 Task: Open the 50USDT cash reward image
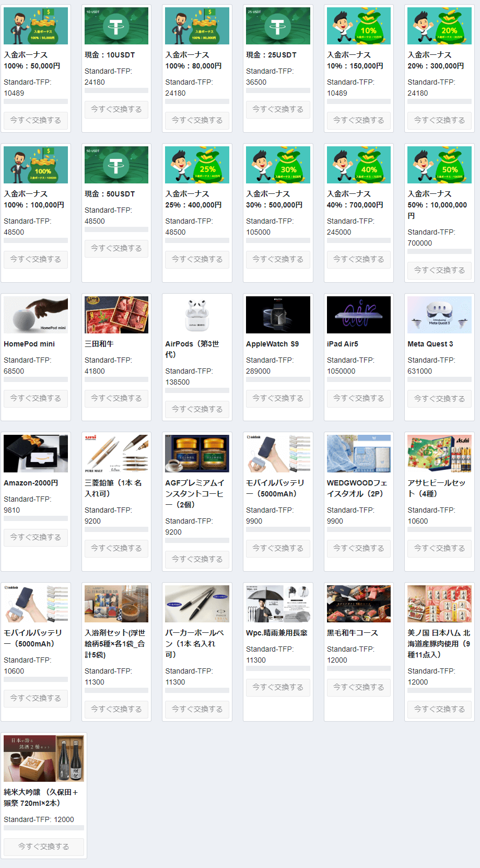116,165
